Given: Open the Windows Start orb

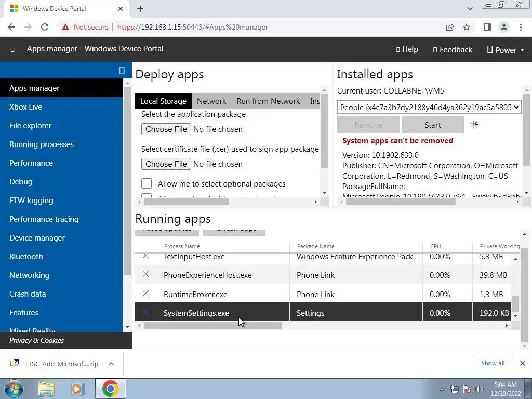Looking at the screenshot, I should coord(14,389).
